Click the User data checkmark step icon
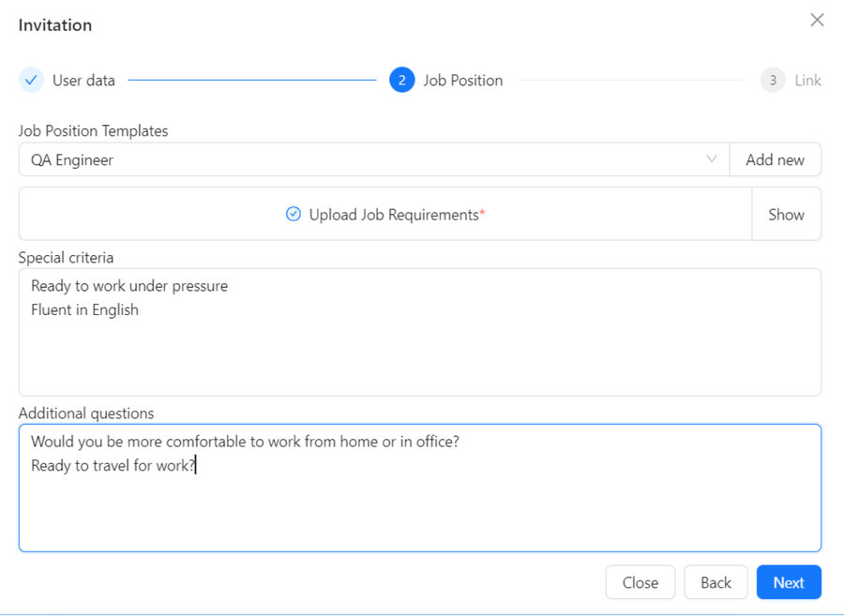The image size is (844, 616). pos(31,80)
